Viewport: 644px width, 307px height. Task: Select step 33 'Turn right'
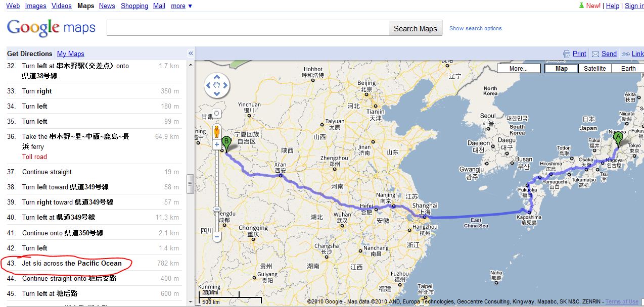click(x=93, y=91)
